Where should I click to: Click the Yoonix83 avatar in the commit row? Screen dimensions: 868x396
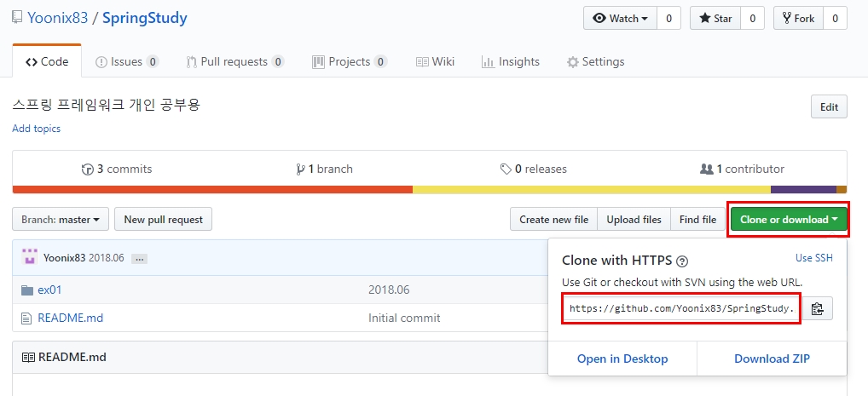(x=29, y=257)
